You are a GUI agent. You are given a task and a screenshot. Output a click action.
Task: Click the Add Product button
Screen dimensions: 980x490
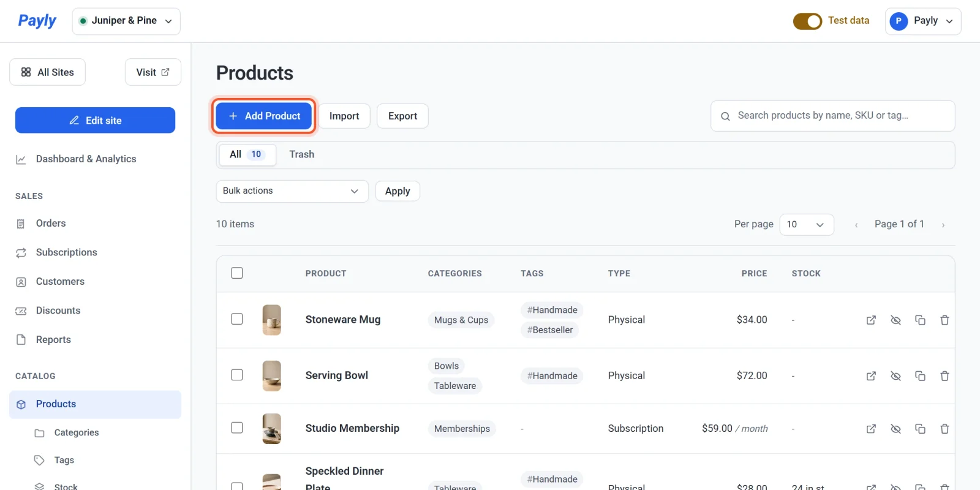click(x=264, y=116)
